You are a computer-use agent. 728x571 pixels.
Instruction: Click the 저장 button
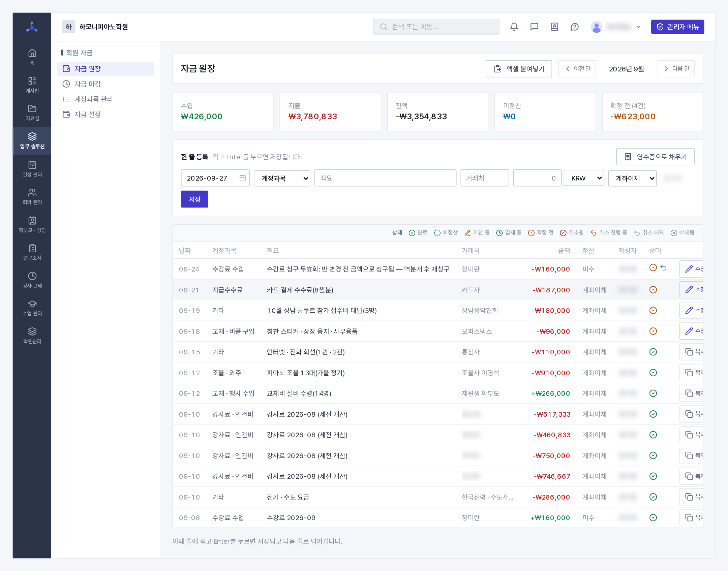tap(194, 199)
